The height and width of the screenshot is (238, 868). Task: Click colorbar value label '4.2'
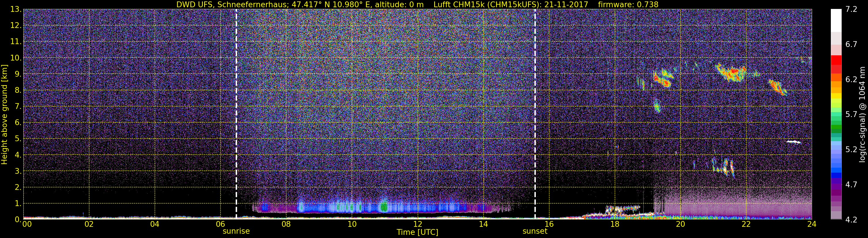click(851, 220)
